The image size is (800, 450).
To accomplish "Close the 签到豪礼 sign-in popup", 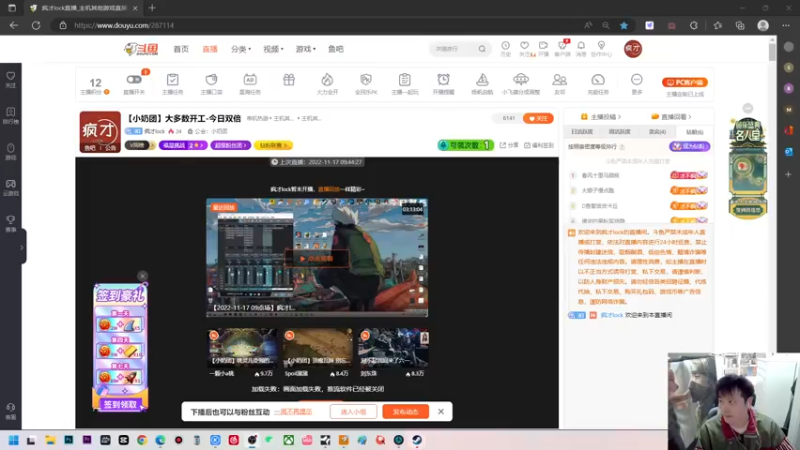I will click(x=142, y=276).
